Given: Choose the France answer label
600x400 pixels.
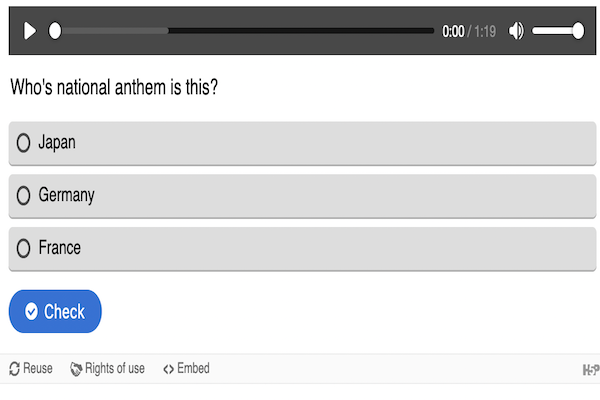Looking at the screenshot, I should tap(59, 248).
